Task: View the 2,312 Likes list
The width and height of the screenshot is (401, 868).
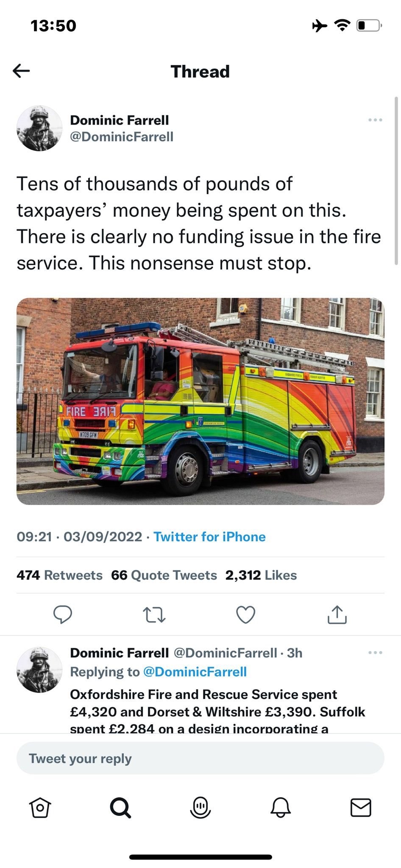Action: pyautogui.click(x=261, y=575)
